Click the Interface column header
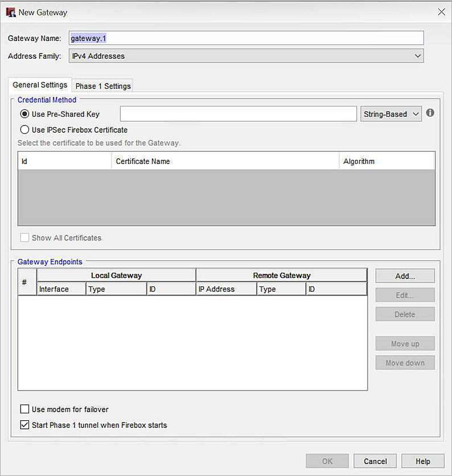The image size is (452, 476). [61, 289]
